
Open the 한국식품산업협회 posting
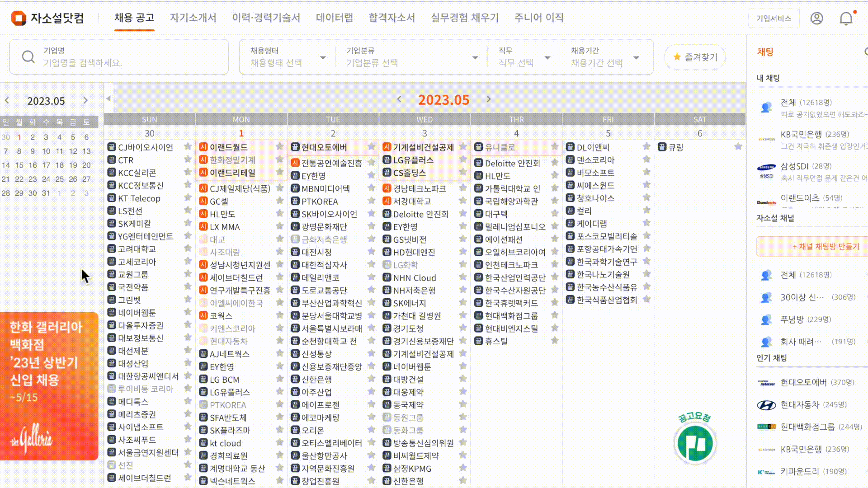(607, 300)
